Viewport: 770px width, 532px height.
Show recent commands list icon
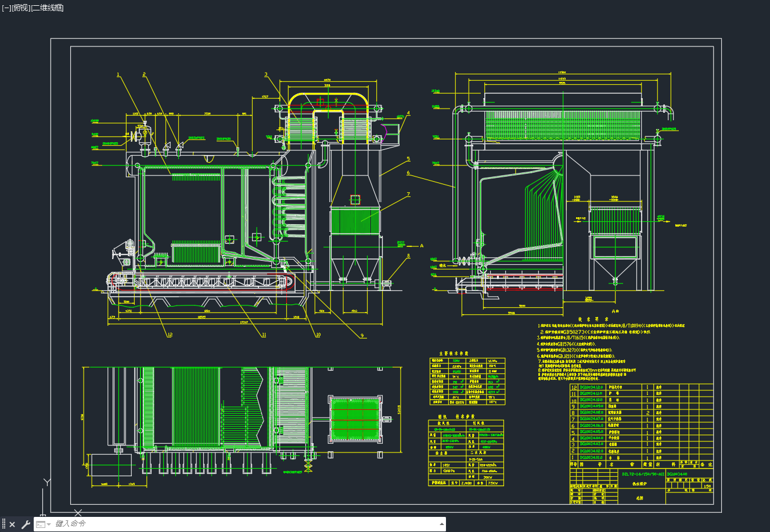coord(43,524)
